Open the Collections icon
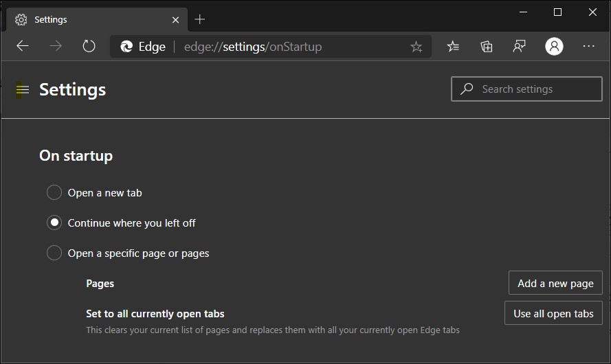611x364 pixels. tap(487, 46)
